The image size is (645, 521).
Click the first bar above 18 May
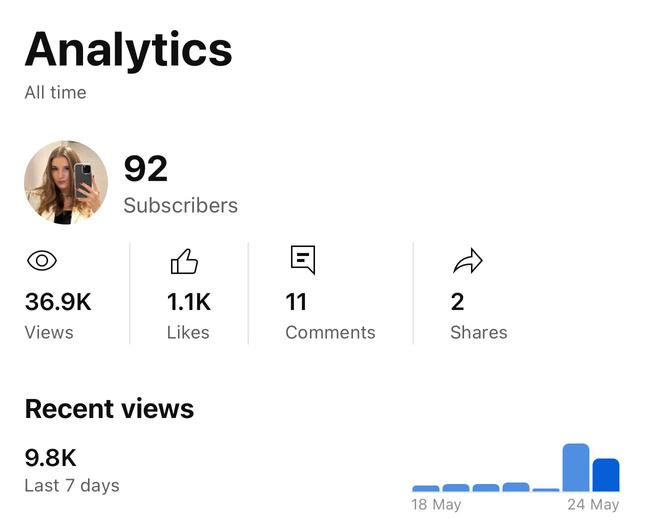pos(426,488)
